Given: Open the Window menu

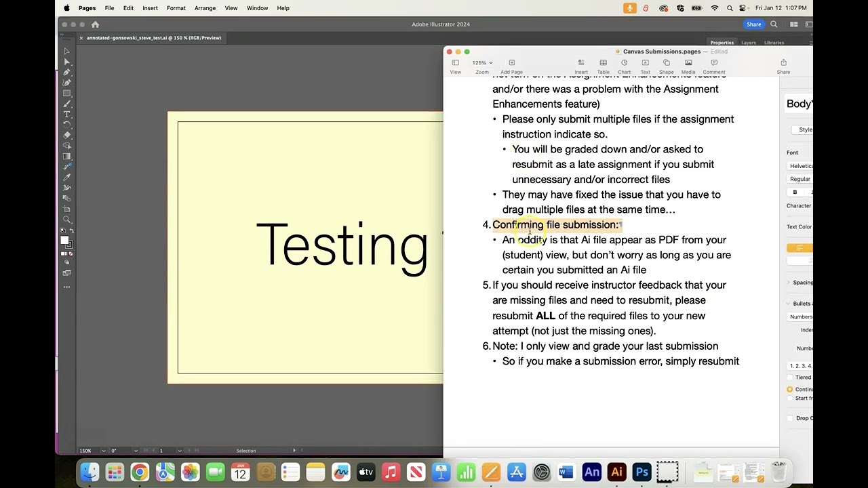Looking at the screenshot, I should pos(257,8).
